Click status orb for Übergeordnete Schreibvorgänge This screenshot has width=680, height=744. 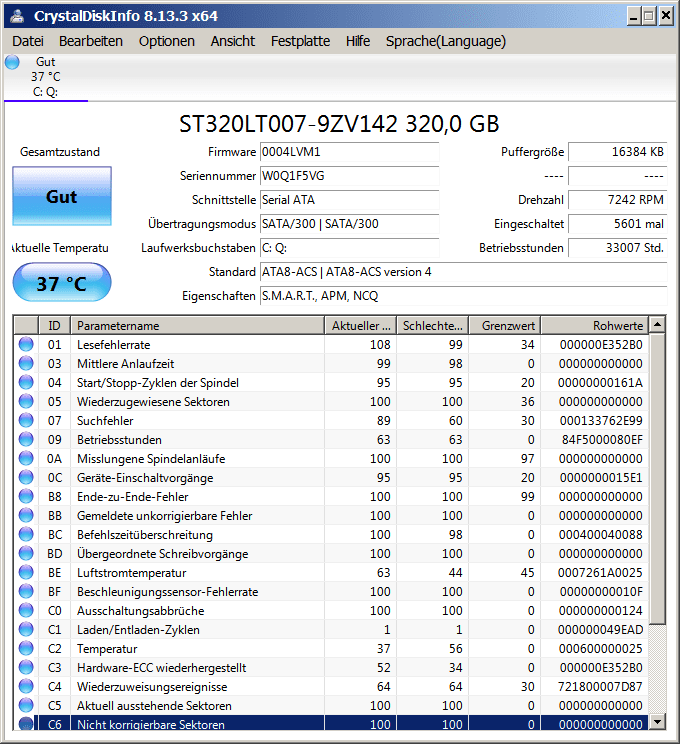click(26, 553)
